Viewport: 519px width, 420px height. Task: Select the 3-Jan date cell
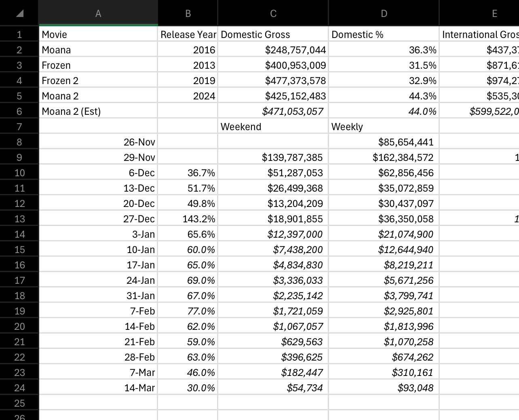(98, 234)
